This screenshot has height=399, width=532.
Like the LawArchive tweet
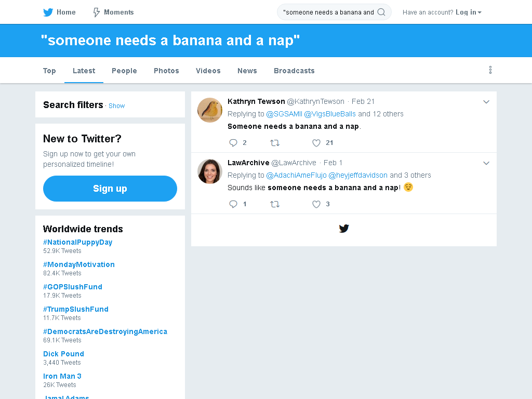[316, 204]
